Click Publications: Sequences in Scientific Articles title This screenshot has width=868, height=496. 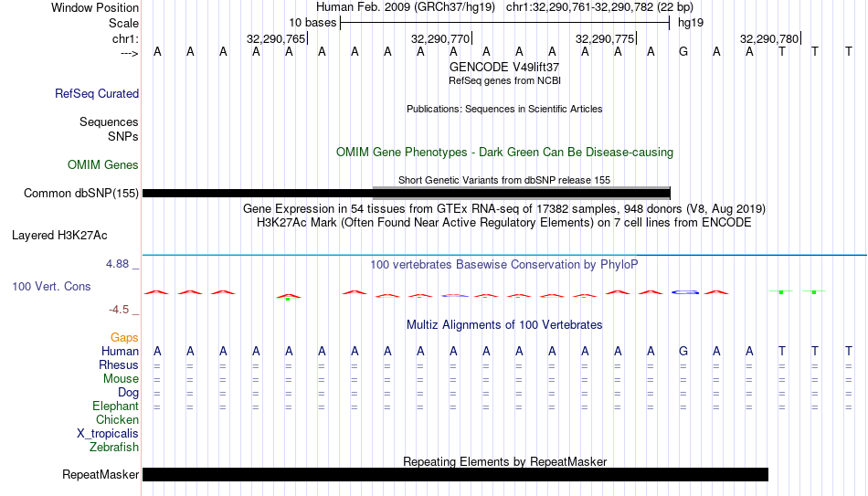[x=504, y=109]
